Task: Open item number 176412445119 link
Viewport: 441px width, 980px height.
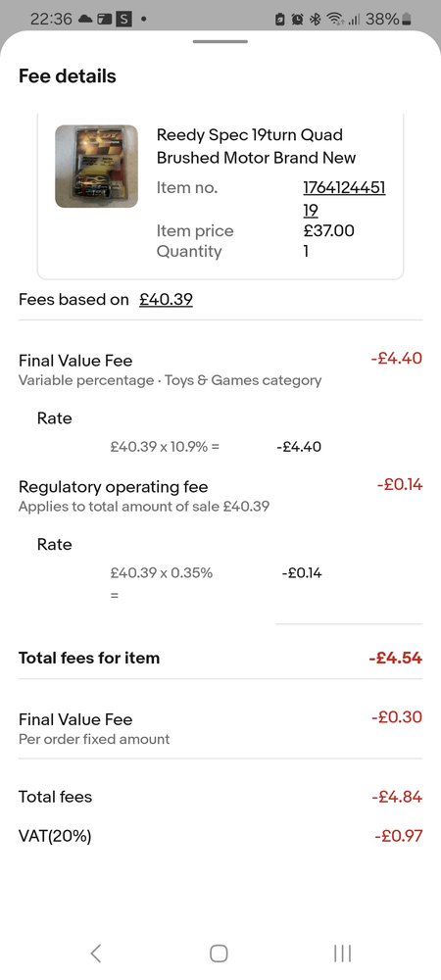Action: tap(344, 199)
